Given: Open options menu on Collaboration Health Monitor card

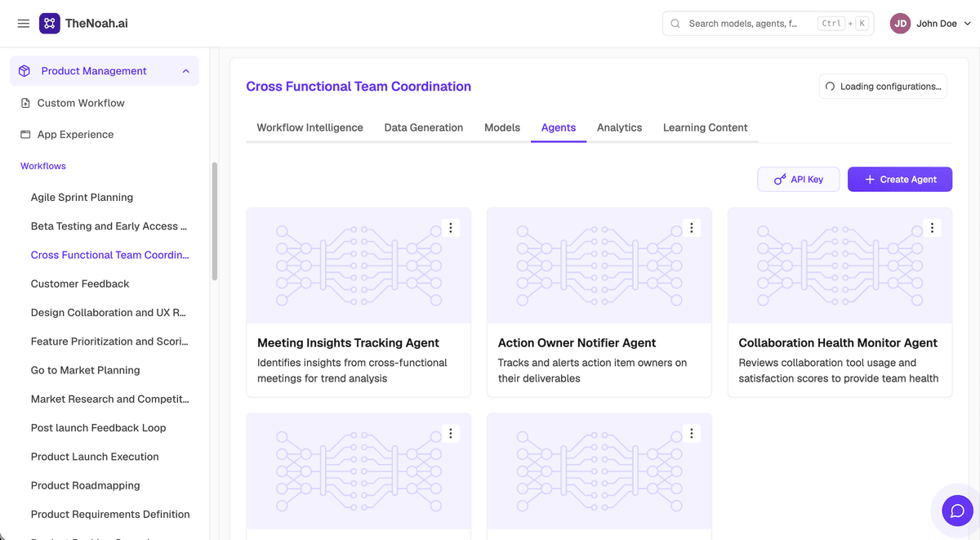Looking at the screenshot, I should click(x=933, y=228).
